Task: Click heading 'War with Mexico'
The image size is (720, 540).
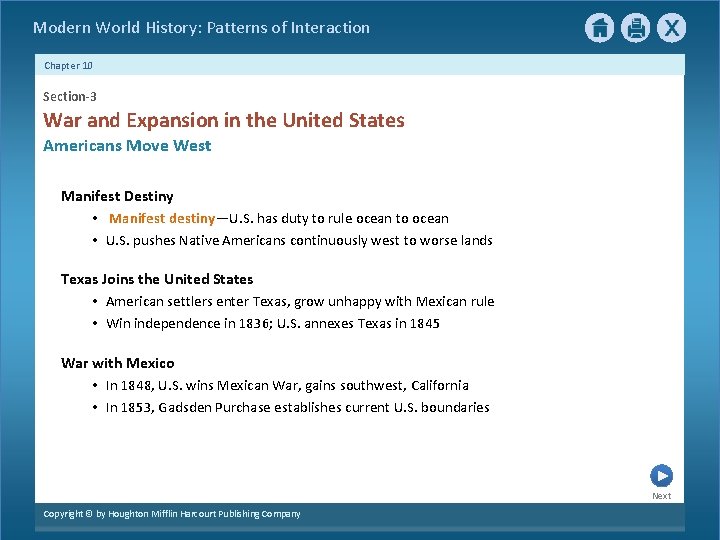Action: click(x=118, y=363)
